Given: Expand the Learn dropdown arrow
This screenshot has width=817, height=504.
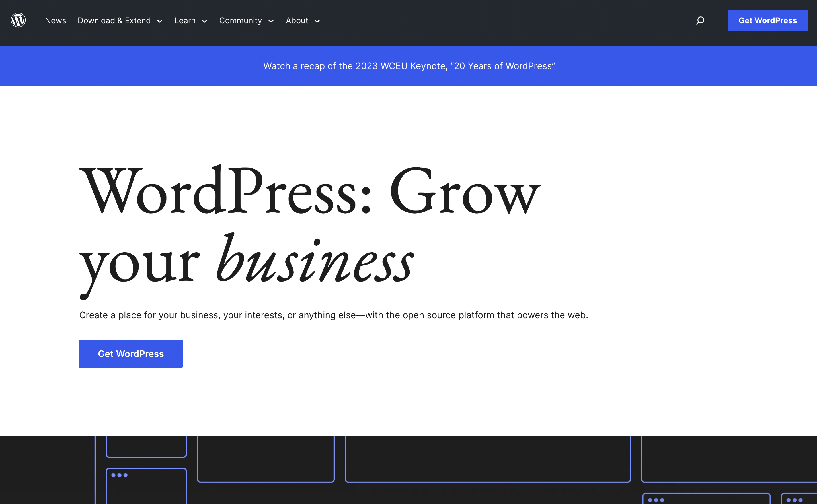Looking at the screenshot, I should (x=205, y=20).
